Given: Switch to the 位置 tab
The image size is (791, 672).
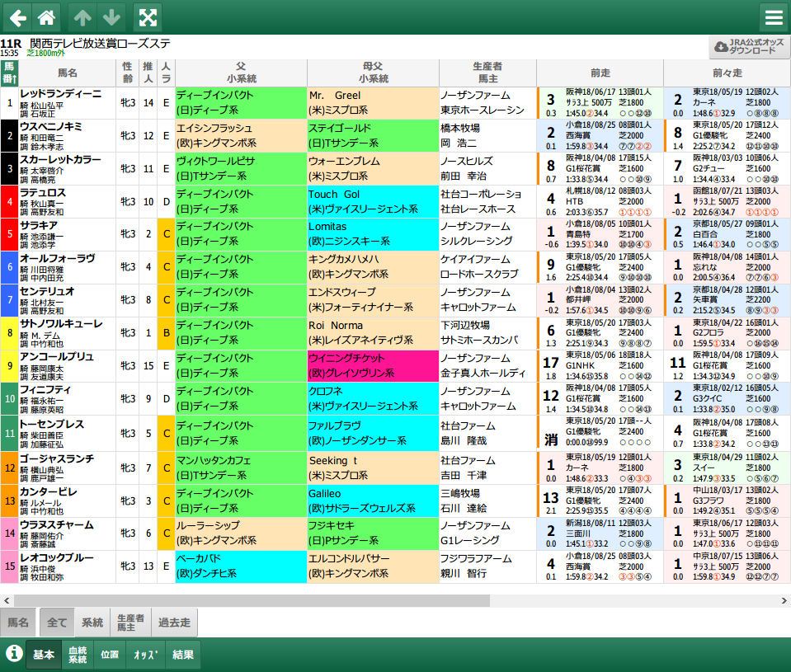Looking at the screenshot, I should [x=110, y=655].
